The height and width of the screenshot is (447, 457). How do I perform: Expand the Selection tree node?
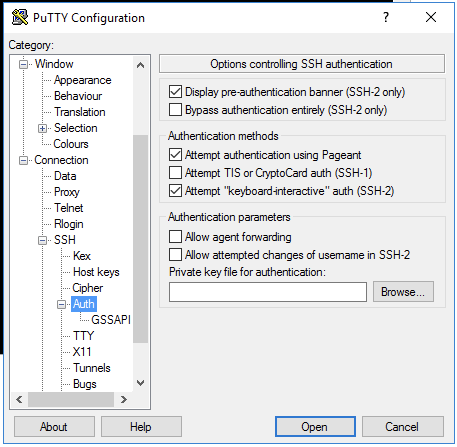(x=42, y=128)
